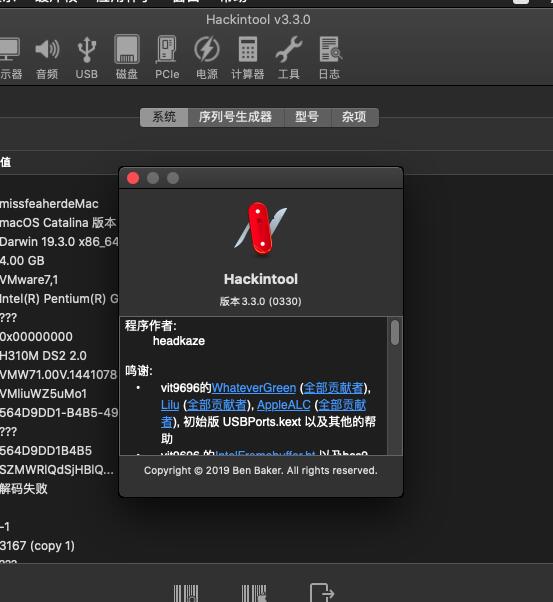Open the Logs (日志) toolbar section
Image resolution: width=553 pixels, height=602 pixels.
(x=329, y=58)
